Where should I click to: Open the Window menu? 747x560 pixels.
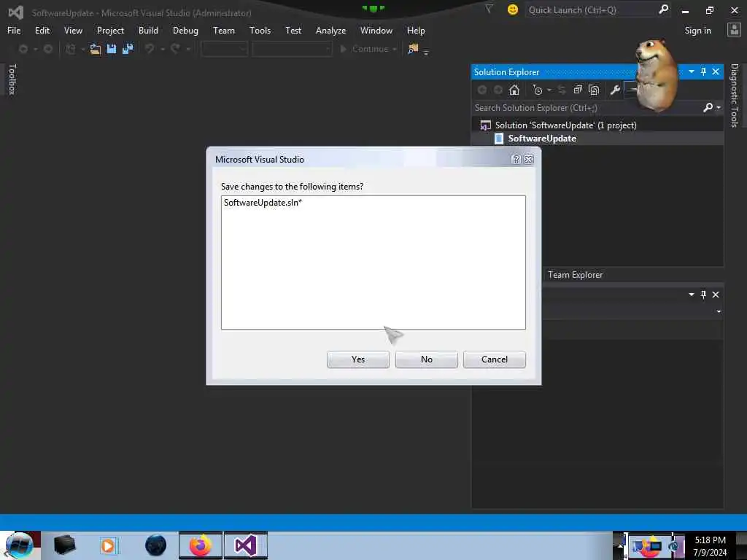click(376, 31)
